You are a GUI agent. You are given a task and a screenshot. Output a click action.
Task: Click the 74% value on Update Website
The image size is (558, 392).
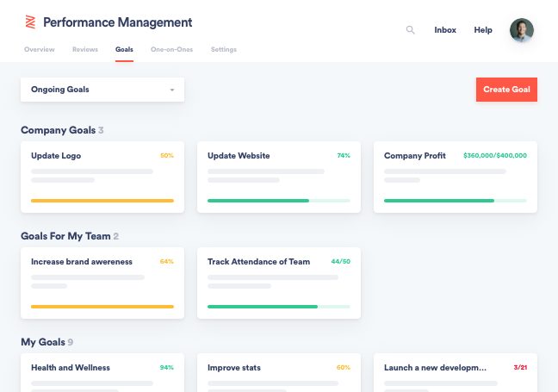click(344, 156)
